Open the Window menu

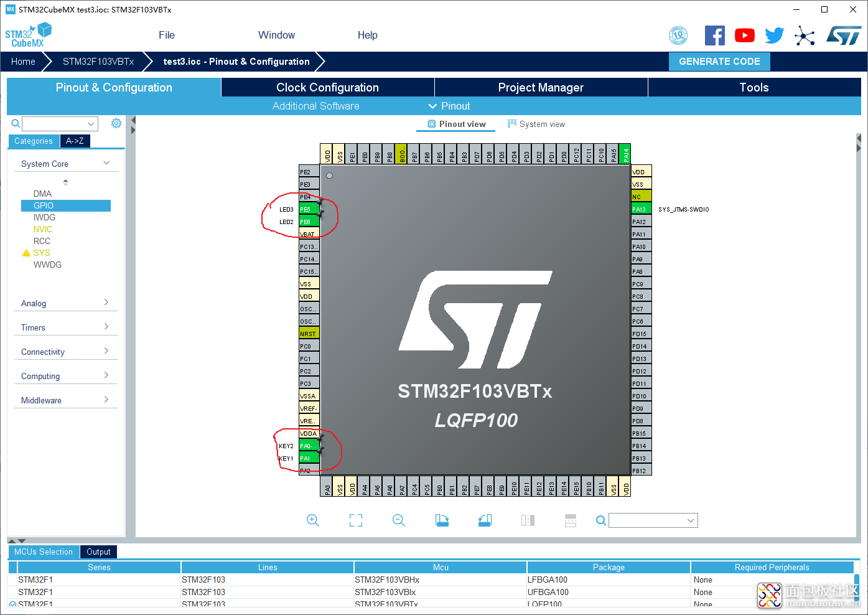point(276,35)
